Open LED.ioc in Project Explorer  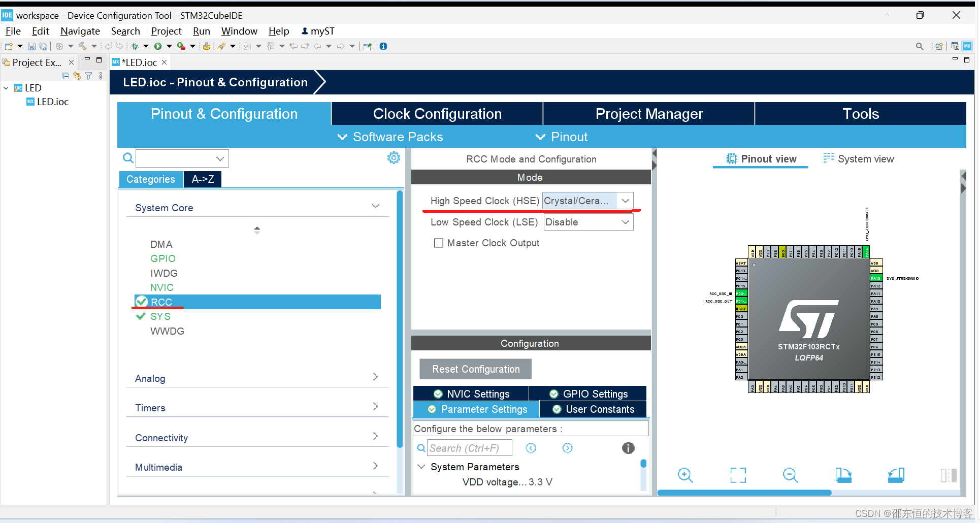pyautogui.click(x=52, y=102)
